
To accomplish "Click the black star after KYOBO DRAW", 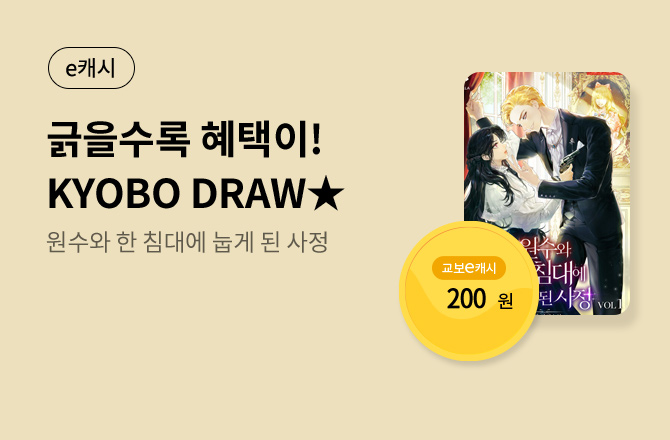I will (x=326, y=194).
